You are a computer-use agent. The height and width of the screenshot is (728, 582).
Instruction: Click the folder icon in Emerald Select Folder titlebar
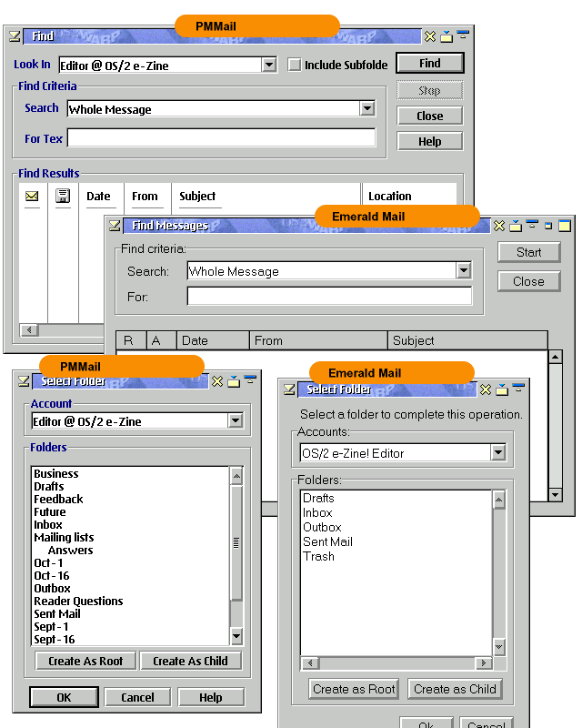502,389
